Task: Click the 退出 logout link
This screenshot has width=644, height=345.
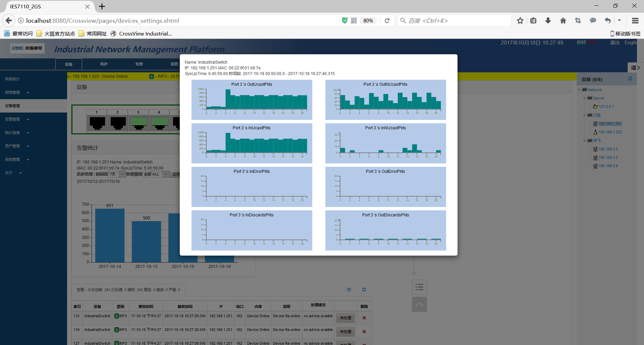Action: tap(614, 43)
